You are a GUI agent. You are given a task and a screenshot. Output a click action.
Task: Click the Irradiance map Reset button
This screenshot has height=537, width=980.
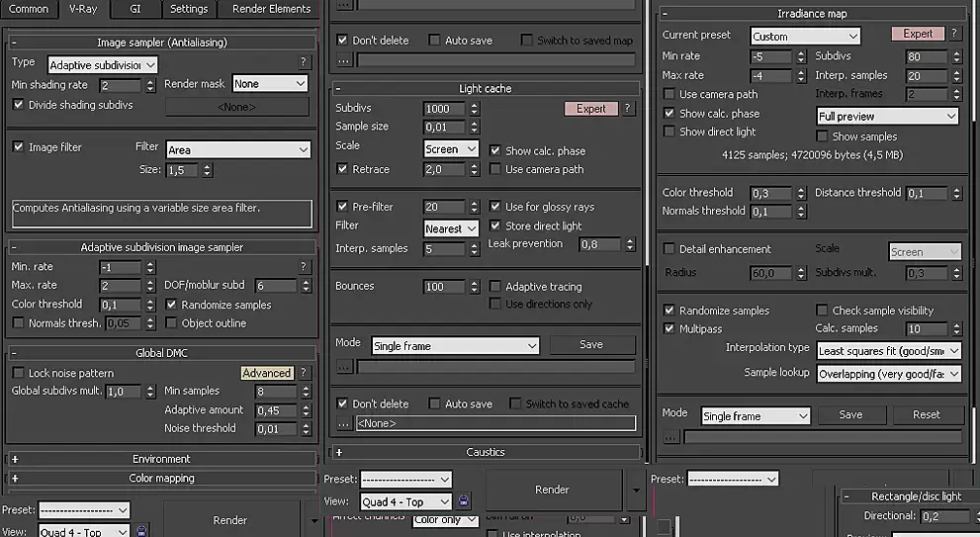(x=927, y=414)
